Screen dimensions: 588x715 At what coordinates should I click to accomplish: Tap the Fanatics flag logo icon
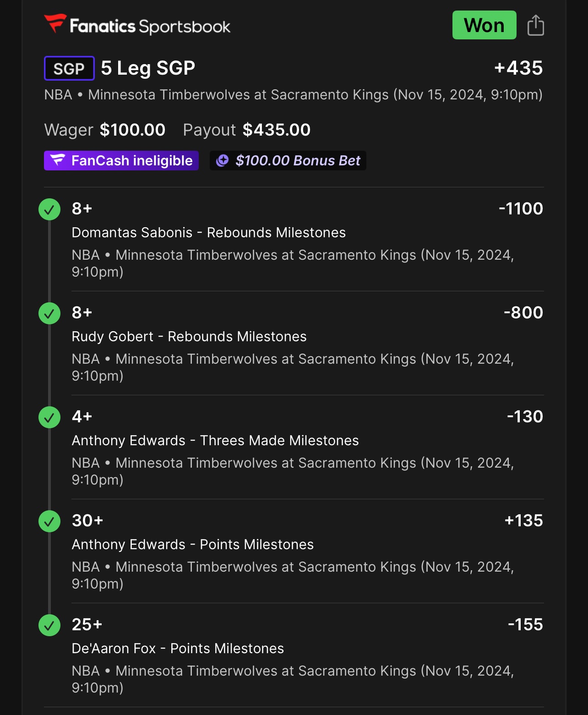(55, 23)
